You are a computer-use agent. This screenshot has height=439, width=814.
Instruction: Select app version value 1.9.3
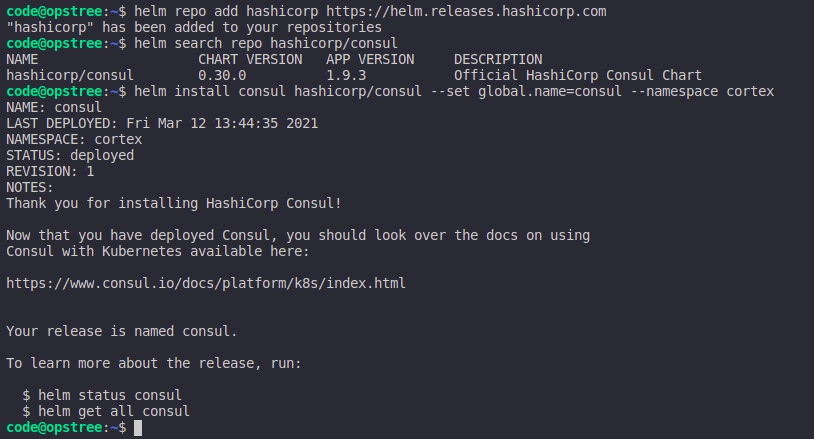(x=346, y=75)
